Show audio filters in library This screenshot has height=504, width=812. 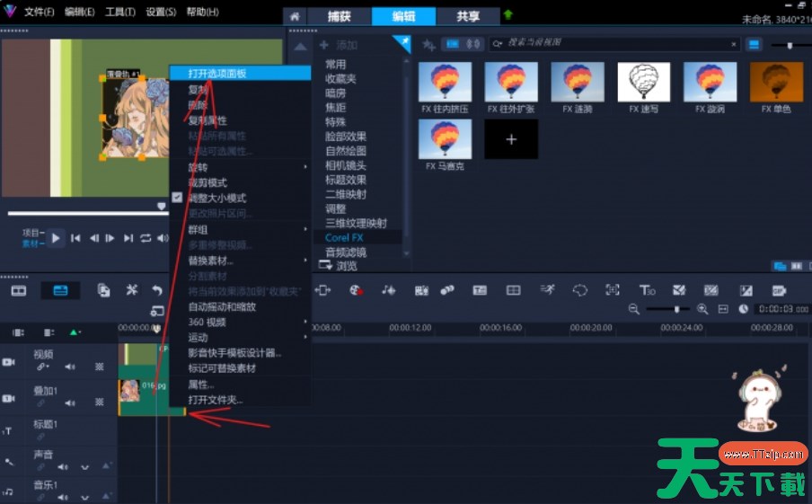[x=472, y=45]
